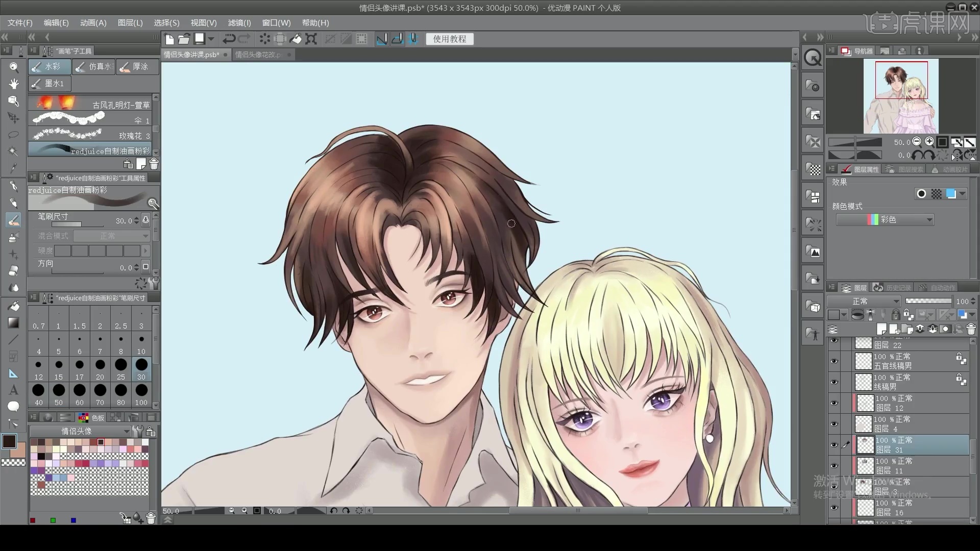The width and height of the screenshot is (980, 551).
Task: Select the Eyedropper tool
Action: pos(14,168)
